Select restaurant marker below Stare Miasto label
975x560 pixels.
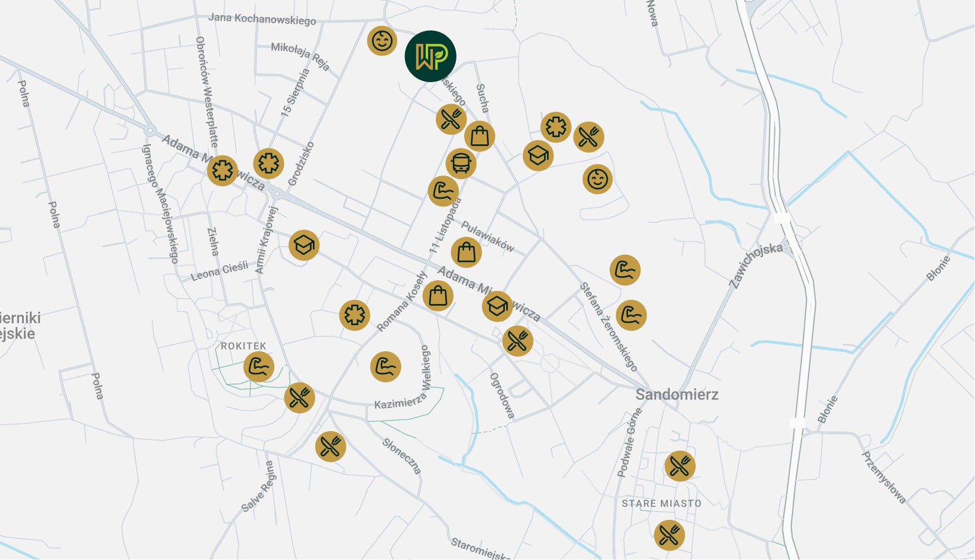point(669,535)
